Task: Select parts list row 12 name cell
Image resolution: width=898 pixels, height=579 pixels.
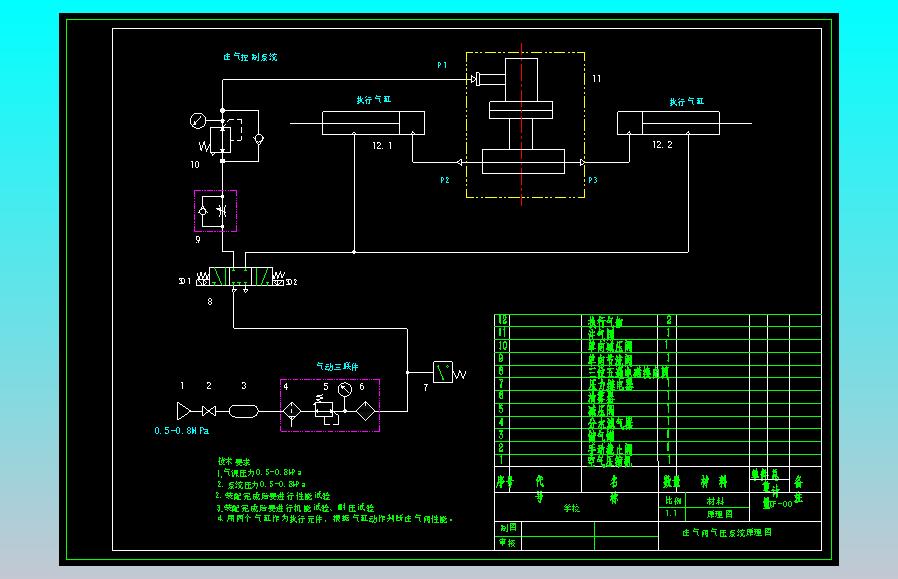Action: click(620, 321)
